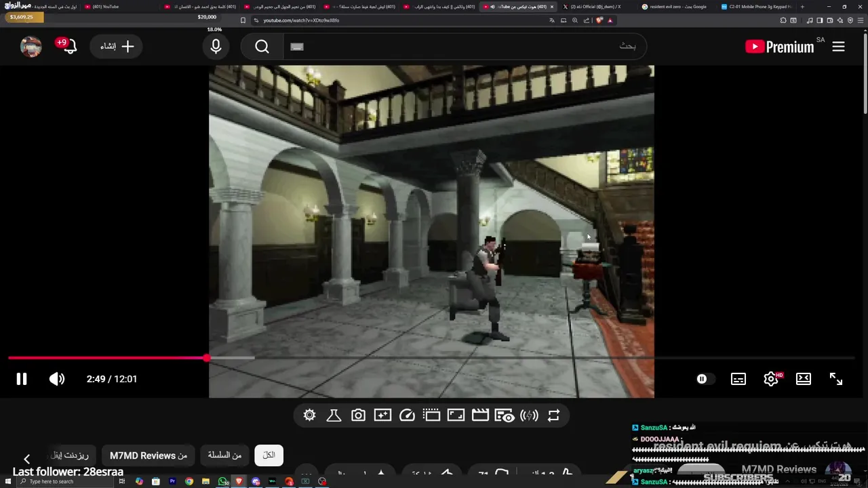Open the YouTube hamburger guide menu
Screen dimensions: 868x488
coord(838,47)
